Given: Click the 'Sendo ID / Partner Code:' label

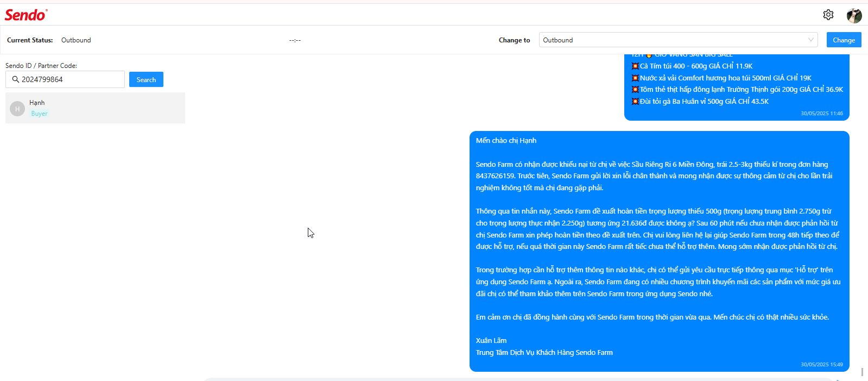Looking at the screenshot, I should [x=41, y=65].
